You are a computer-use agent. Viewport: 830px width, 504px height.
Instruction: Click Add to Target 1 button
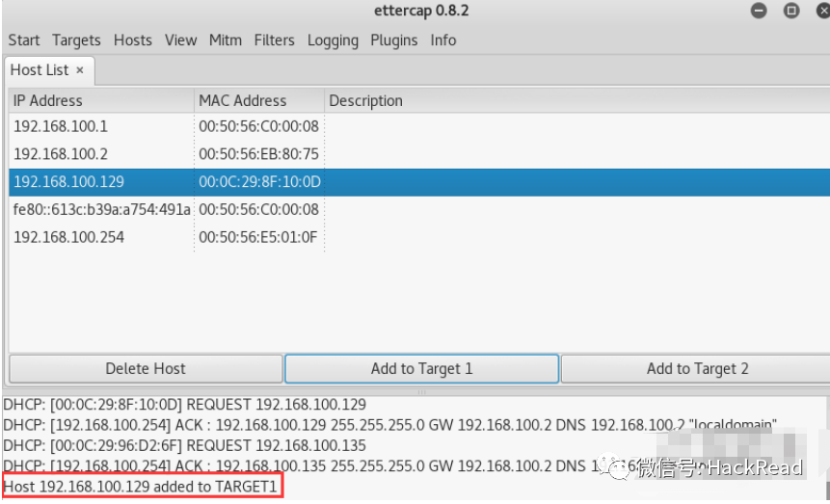pyautogui.click(x=422, y=368)
